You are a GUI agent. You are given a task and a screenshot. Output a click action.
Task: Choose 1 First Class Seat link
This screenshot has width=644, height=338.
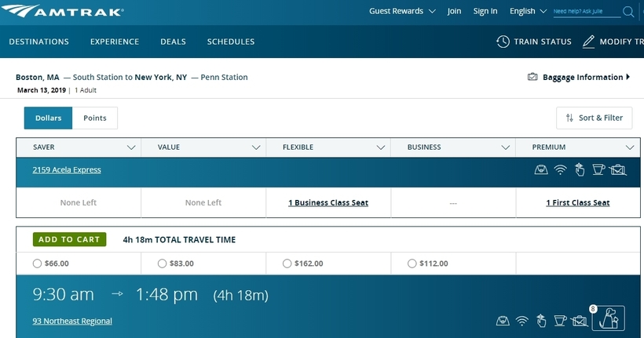point(578,202)
